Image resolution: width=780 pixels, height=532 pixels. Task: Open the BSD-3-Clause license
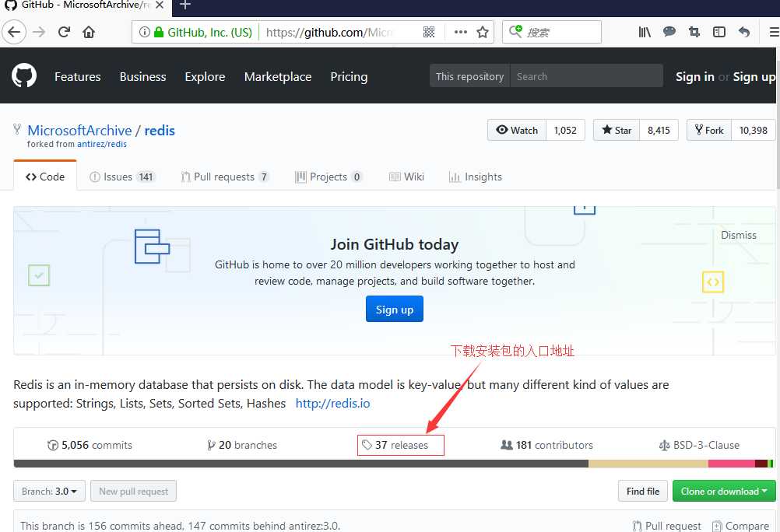coord(699,445)
